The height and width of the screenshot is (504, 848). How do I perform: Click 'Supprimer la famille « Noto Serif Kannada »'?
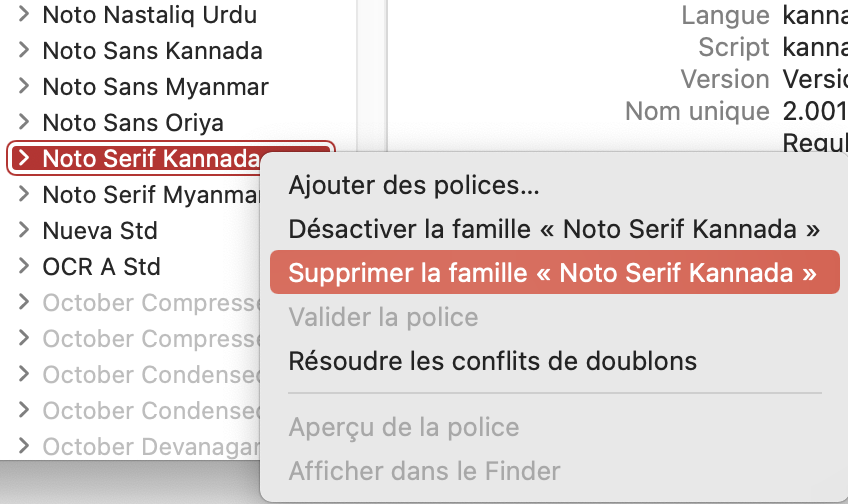coord(552,273)
